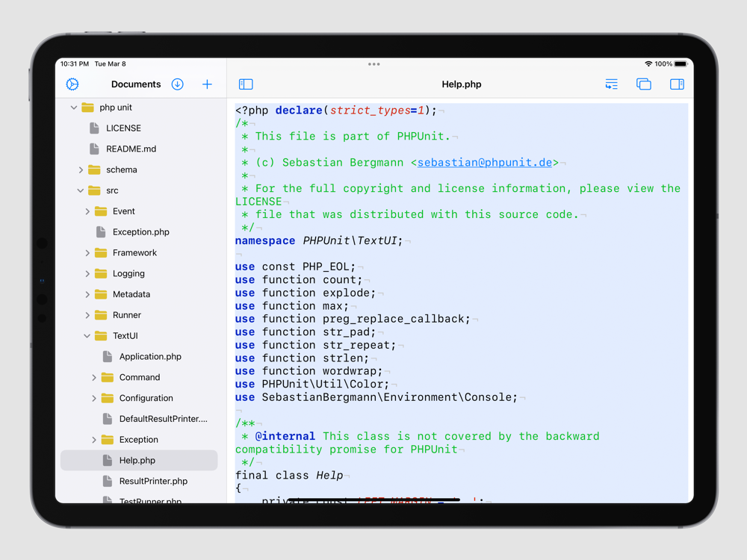Tap the battery status icon
The image size is (747, 560).
681,63
